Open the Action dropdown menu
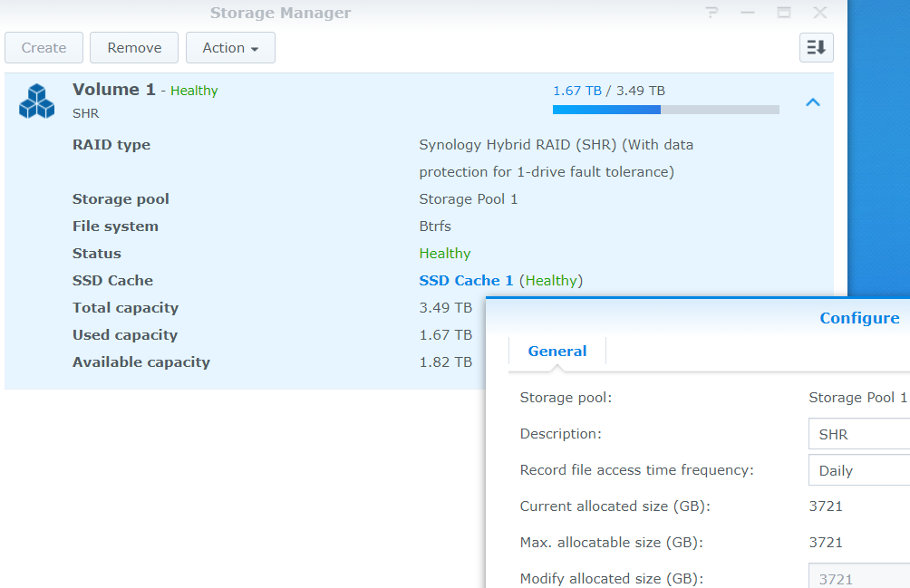910x588 pixels. point(230,47)
